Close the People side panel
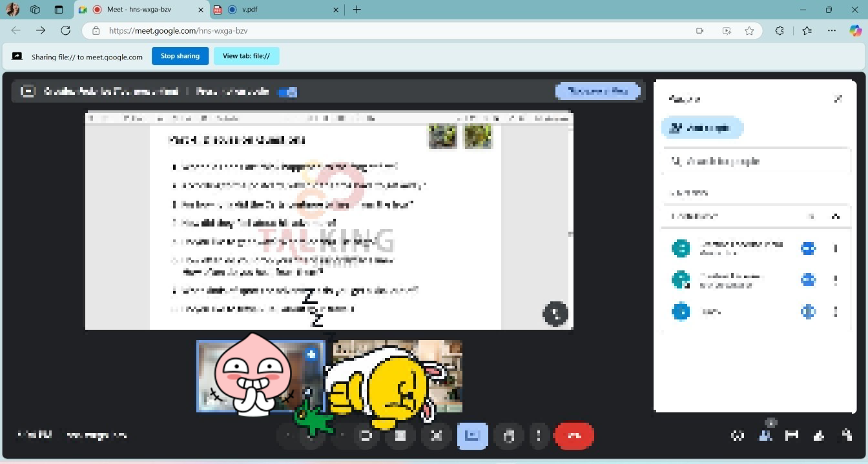 click(838, 99)
